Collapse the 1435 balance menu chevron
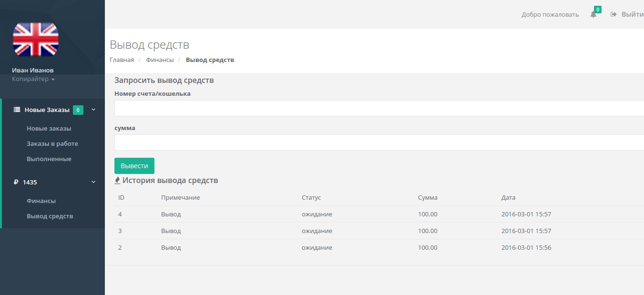 pos(93,182)
